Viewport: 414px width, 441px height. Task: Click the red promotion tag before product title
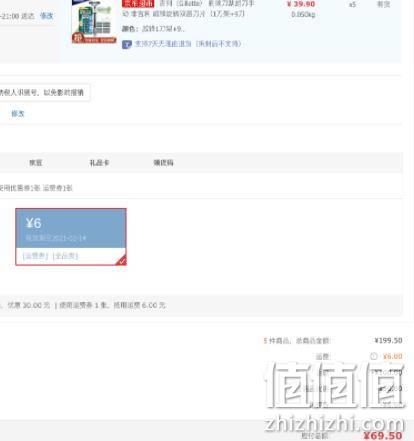[138, 4]
